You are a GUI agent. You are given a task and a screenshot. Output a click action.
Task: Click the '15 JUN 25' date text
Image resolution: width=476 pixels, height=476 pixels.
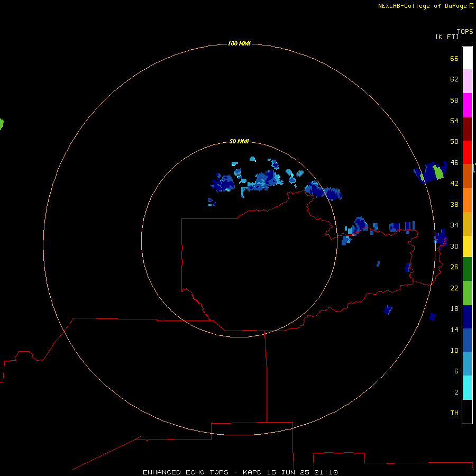point(288,472)
